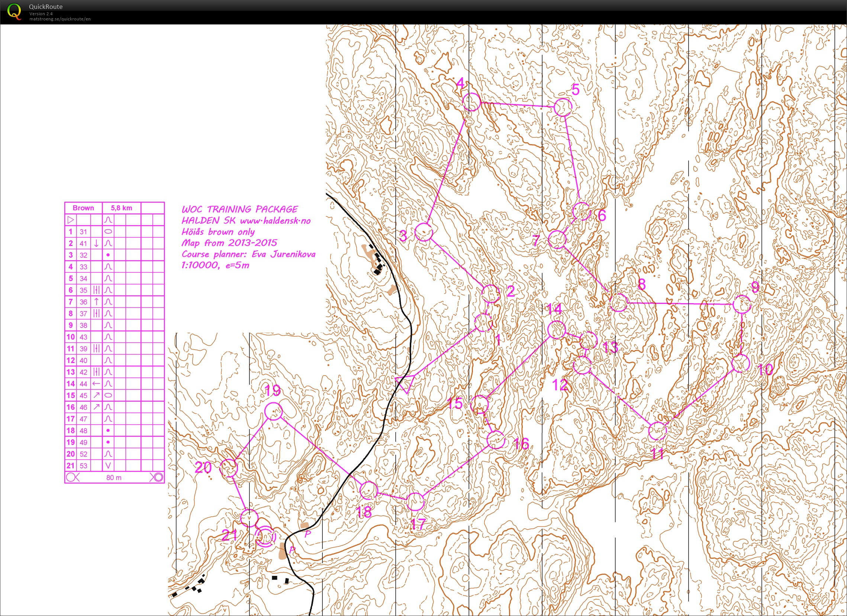This screenshot has width=847, height=616.
Task: Click the HALDEN SK www.haldensk.no line
Action: pos(246,221)
